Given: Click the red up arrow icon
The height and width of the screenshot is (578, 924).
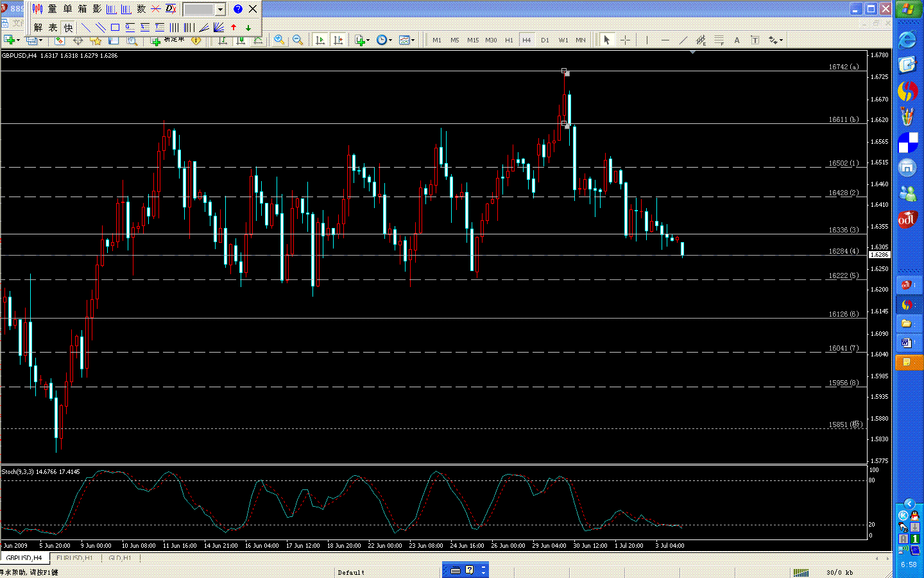Looking at the screenshot, I should pyautogui.click(x=234, y=28).
